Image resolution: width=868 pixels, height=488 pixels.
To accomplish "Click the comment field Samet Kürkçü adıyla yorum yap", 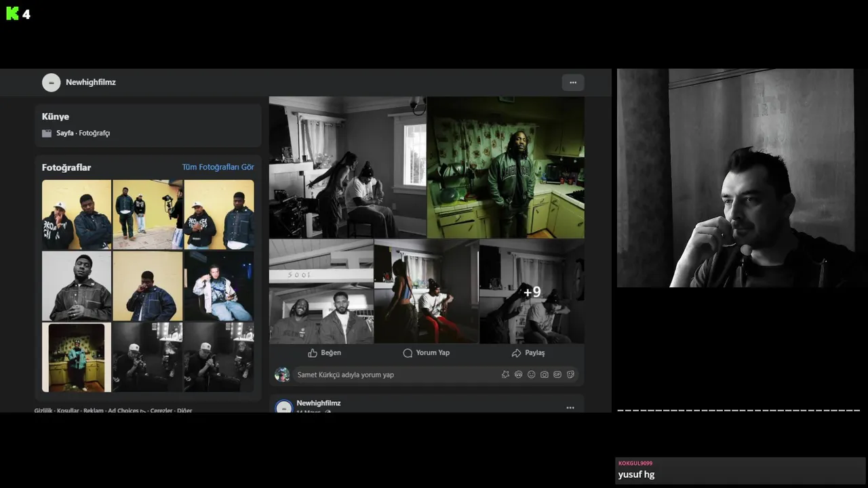I will pos(434,374).
